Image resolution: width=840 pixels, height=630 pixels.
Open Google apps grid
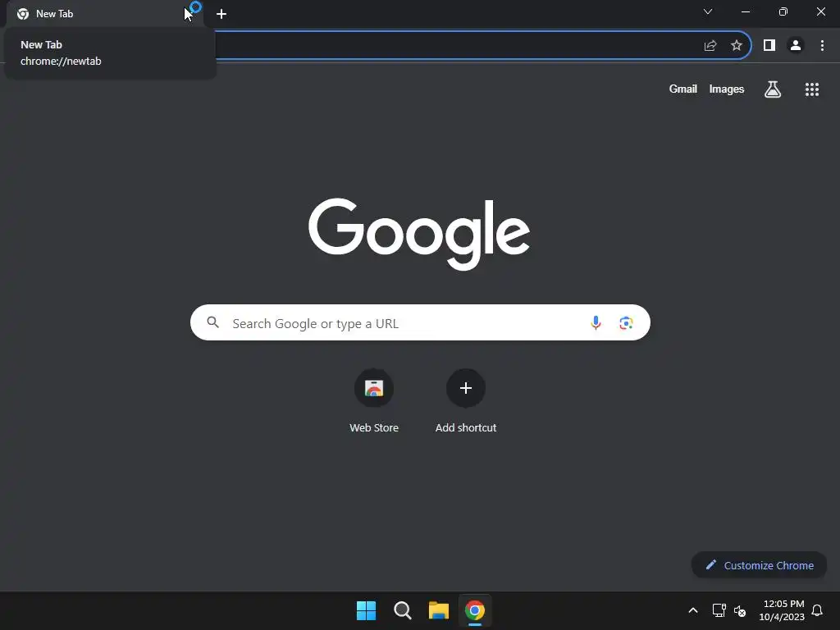click(812, 89)
